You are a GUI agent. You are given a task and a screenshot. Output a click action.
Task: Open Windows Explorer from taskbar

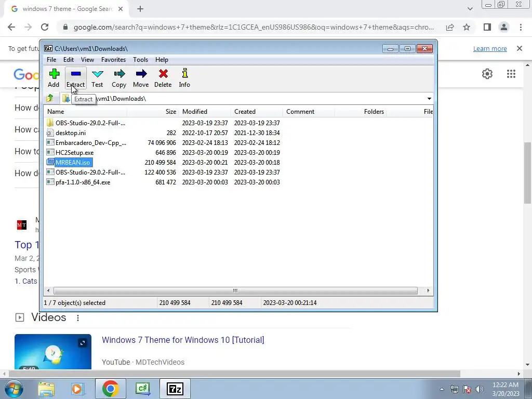pos(46,389)
